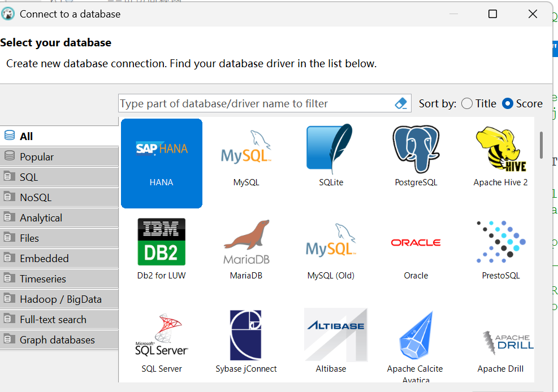This screenshot has width=558, height=392.
Task: Open the Files category
Action: [x=59, y=238]
